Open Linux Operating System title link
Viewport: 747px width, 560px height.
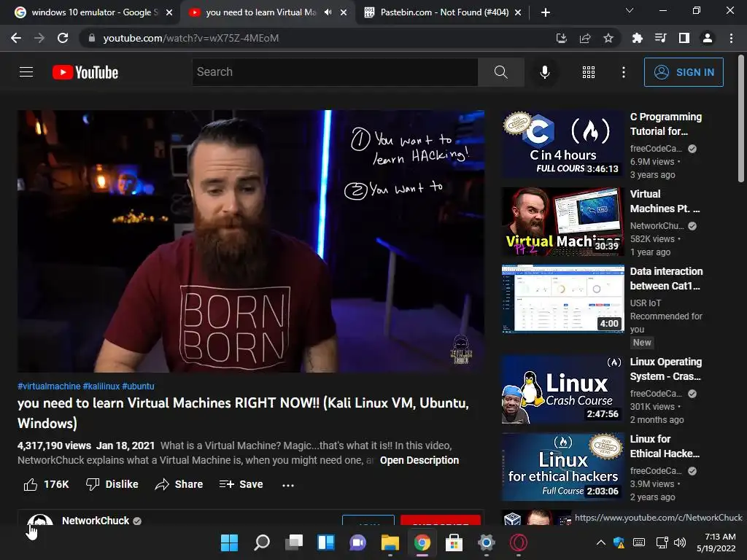point(665,369)
